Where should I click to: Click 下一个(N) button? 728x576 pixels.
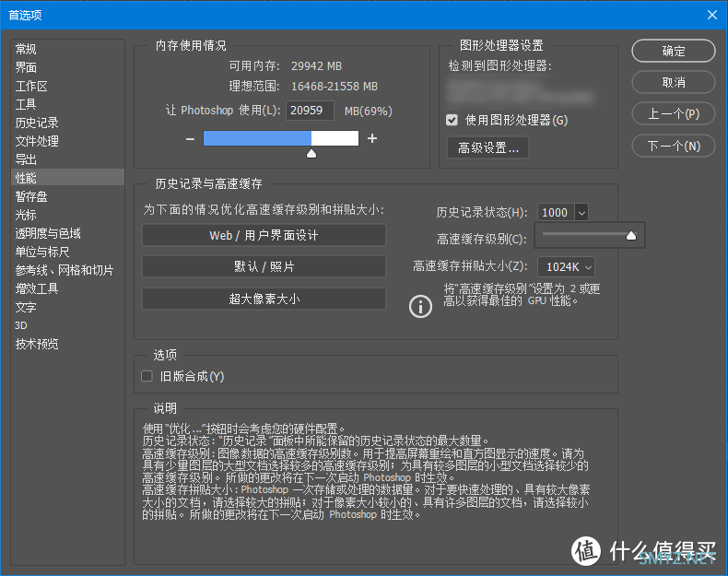[674, 147]
